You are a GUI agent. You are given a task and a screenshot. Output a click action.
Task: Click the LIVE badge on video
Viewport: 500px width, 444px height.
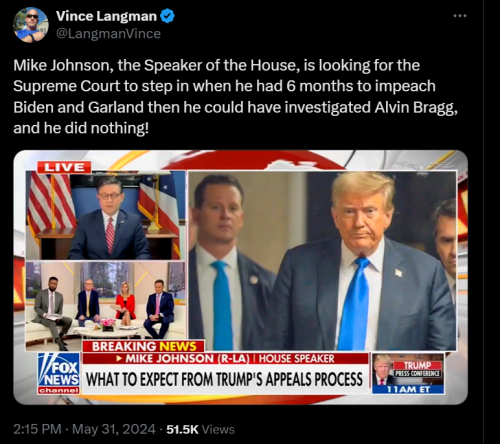pos(64,167)
